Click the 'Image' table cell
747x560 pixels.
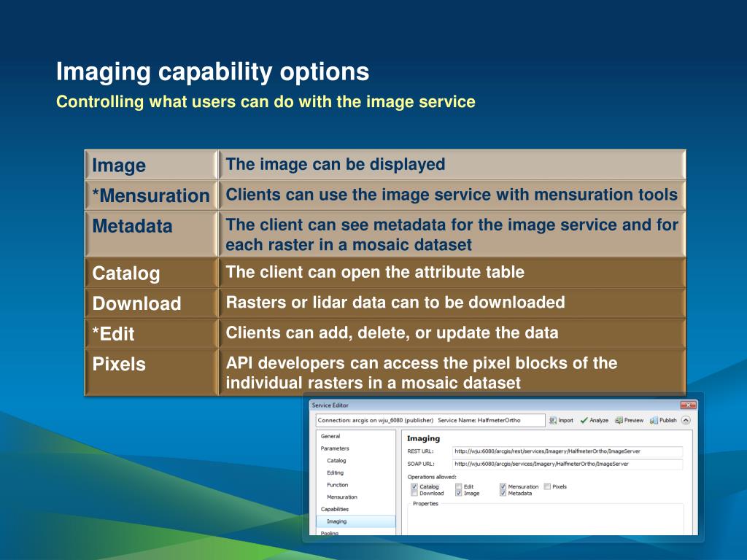[x=151, y=165]
